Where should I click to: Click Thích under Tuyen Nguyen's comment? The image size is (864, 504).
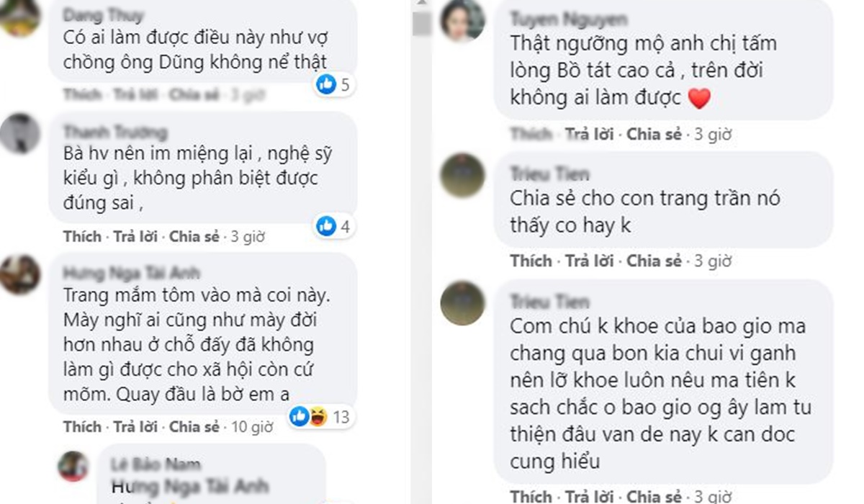pyautogui.click(x=531, y=134)
